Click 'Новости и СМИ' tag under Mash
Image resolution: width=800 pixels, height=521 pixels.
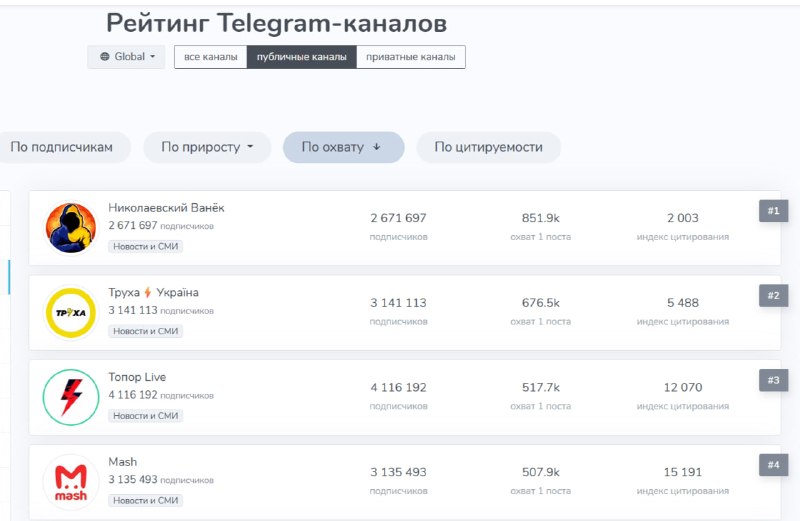point(145,501)
